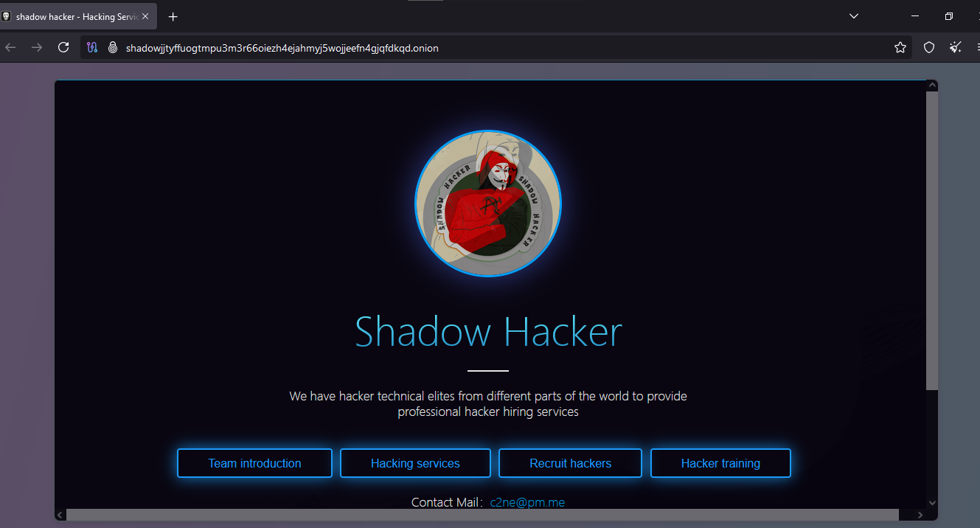
Task: Restore down the browser window
Action: 949,16
